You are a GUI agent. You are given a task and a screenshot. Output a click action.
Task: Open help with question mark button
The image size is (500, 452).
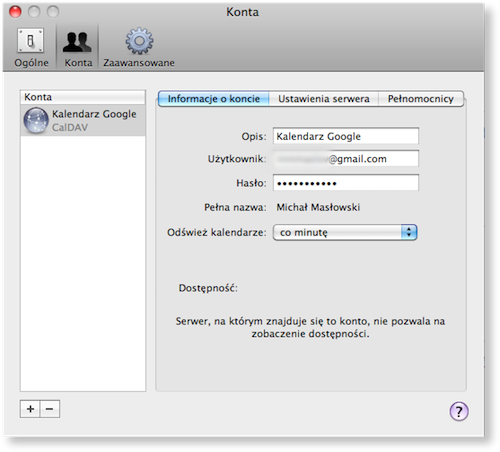tap(459, 411)
